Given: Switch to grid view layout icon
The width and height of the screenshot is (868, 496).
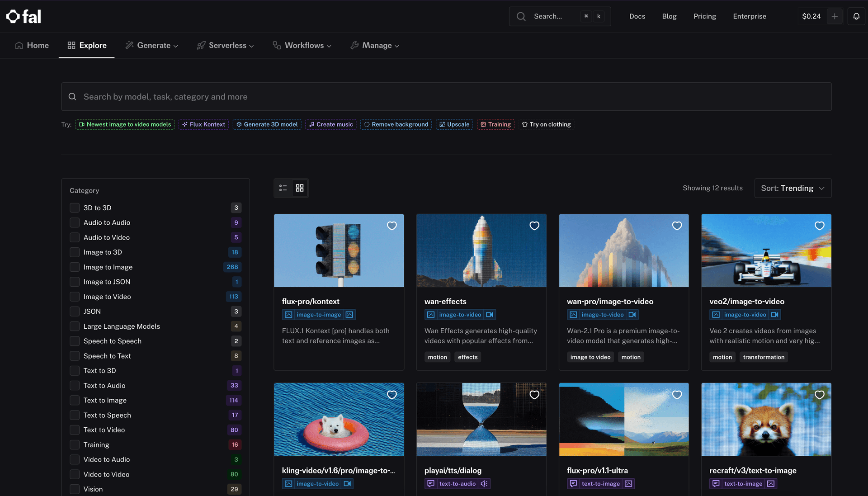Looking at the screenshot, I should (x=300, y=188).
